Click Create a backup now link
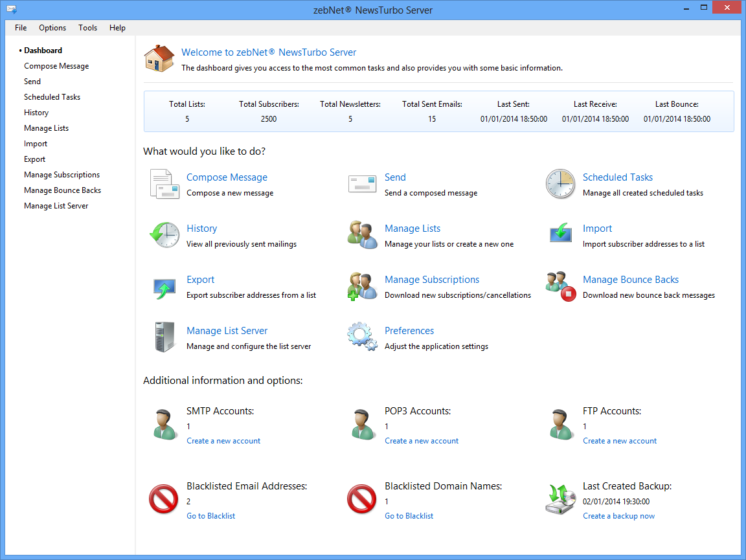Screen dimensions: 746x560 click(618, 516)
